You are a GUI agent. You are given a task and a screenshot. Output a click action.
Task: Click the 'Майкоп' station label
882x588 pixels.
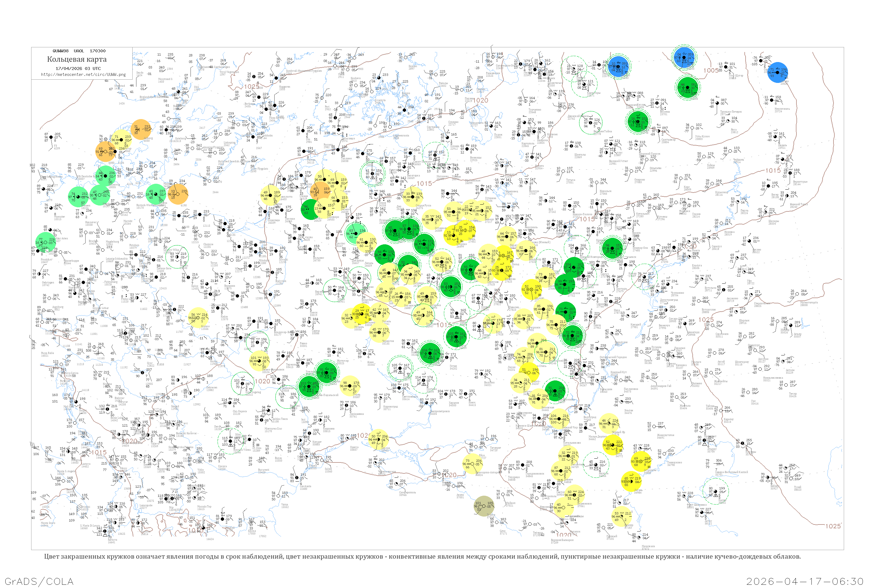(511, 503)
